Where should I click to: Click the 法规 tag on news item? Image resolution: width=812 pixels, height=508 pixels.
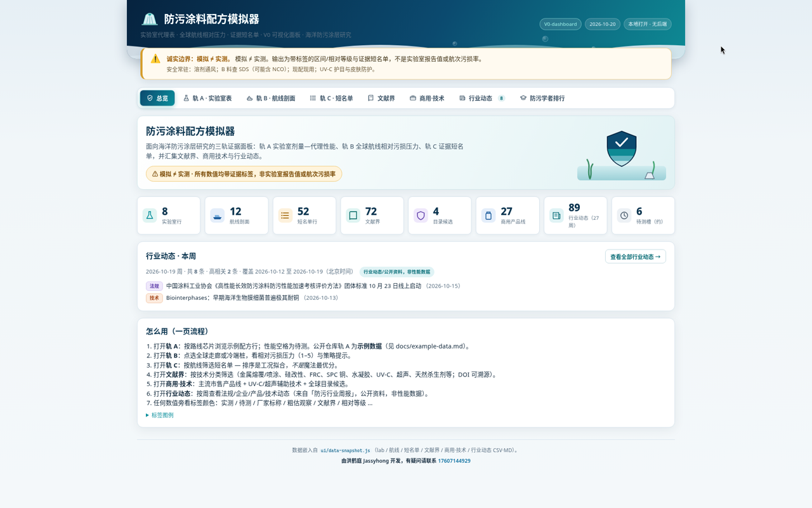(x=154, y=286)
